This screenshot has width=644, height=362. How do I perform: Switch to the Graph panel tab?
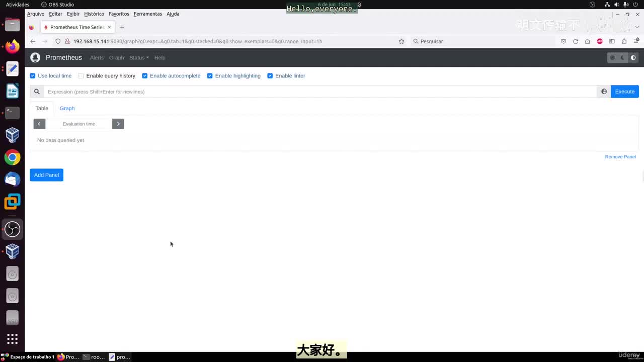[x=67, y=108]
